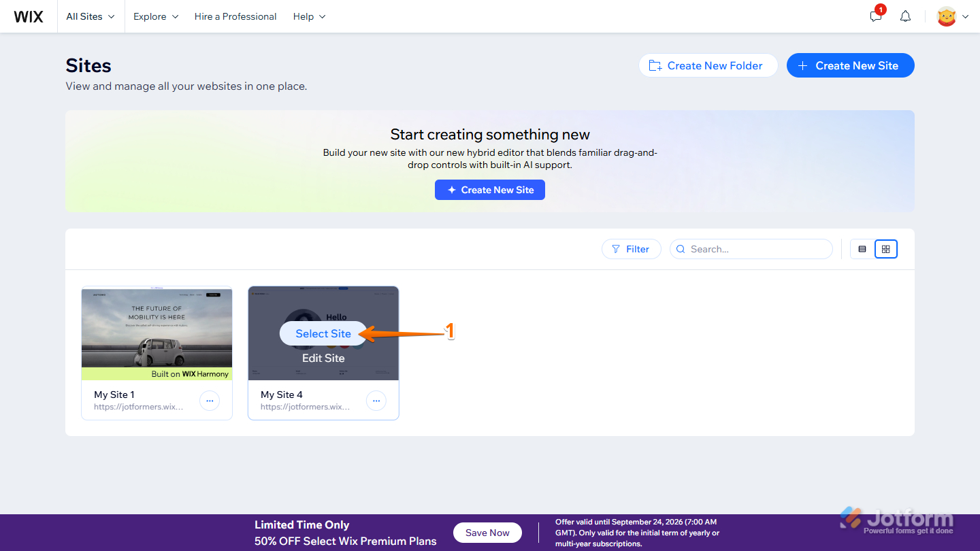Click the My Site 4 name
This screenshot has height=551, width=980.
click(x=282, y=395)
